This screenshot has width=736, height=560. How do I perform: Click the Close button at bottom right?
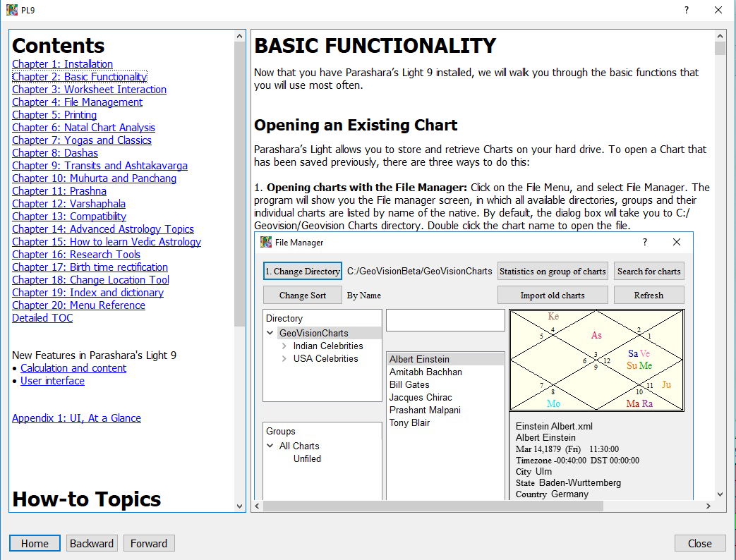point(699,543)
